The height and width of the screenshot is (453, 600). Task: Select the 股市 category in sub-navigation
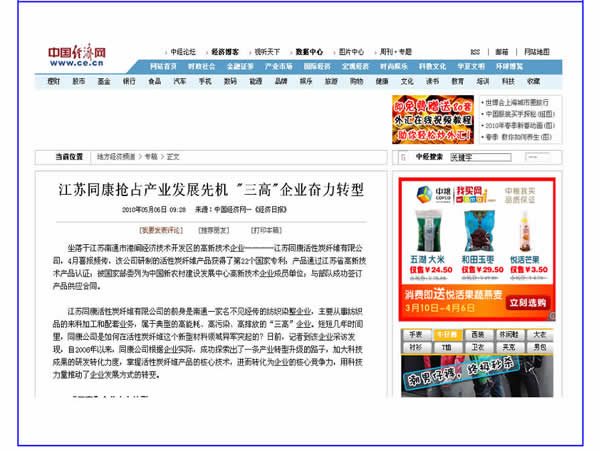click(79, 81)
